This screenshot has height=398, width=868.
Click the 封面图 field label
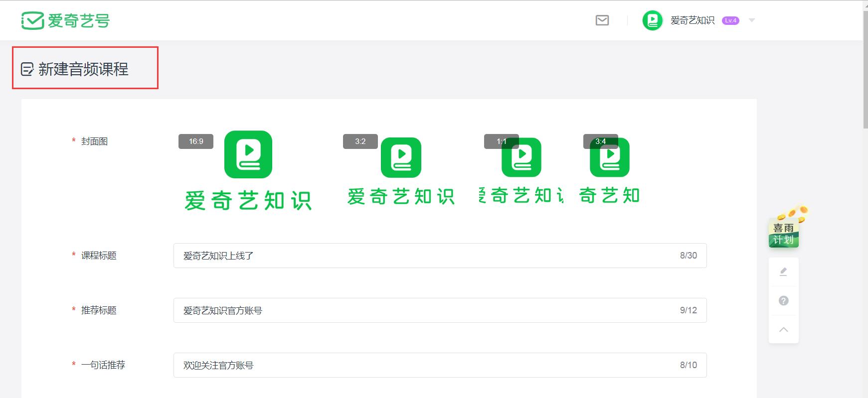pos(94,141)
